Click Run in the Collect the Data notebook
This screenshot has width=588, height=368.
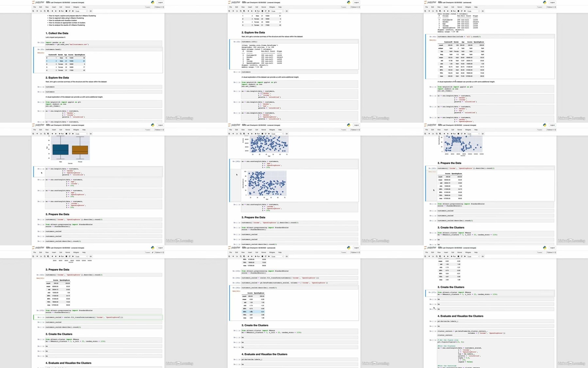pos(61,11)
